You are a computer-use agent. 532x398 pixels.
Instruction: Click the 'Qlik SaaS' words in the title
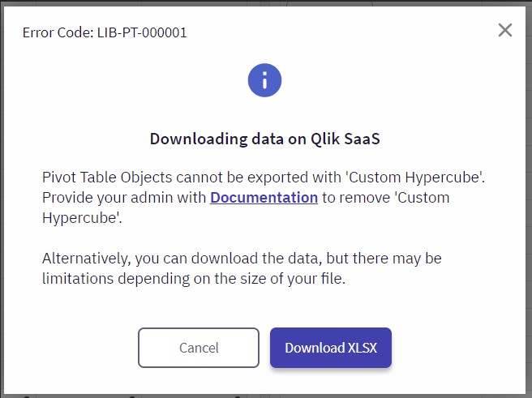click(x=345, y=139)
